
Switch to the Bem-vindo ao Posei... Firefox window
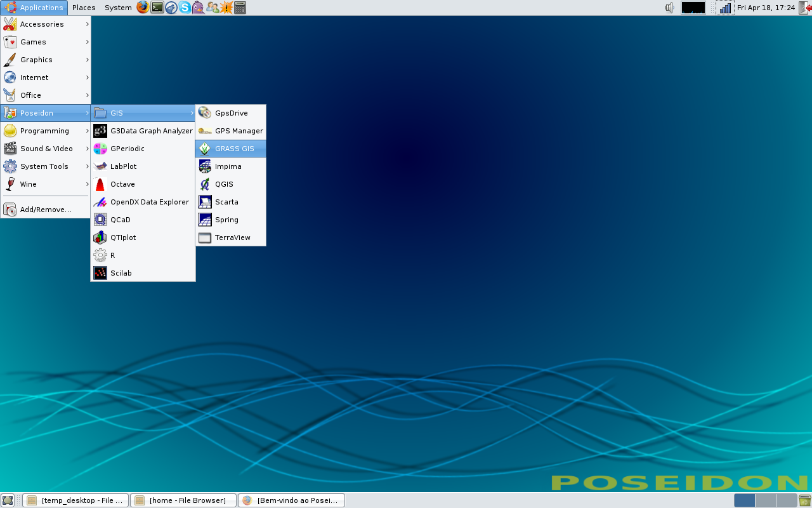291,500
